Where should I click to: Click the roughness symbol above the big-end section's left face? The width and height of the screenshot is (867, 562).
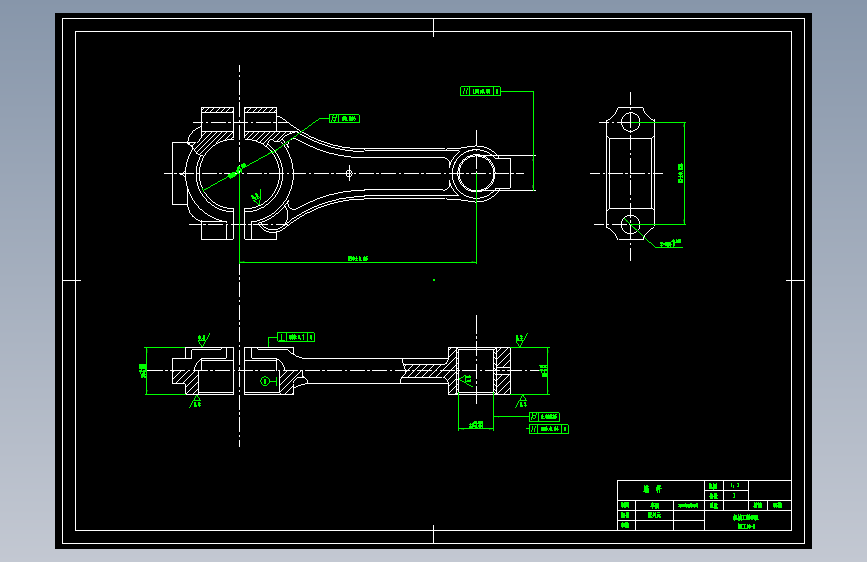point(203,340)
